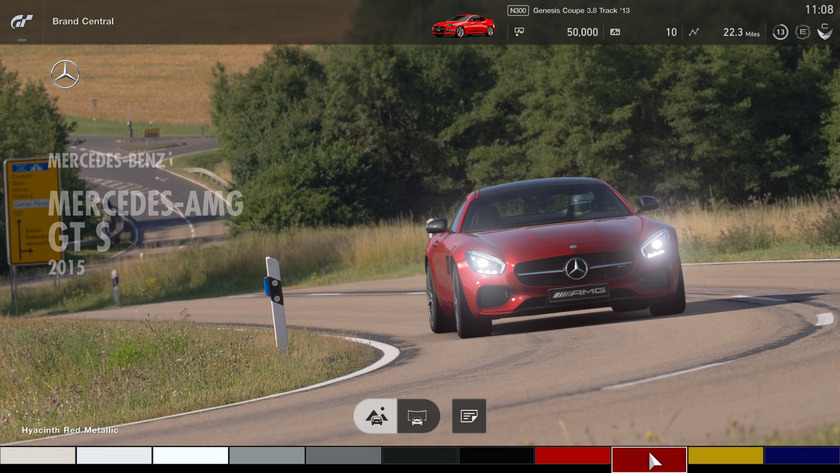Open the car description notes icon
This screenshot has height=473, width=840.
click(x=468, y=416)
